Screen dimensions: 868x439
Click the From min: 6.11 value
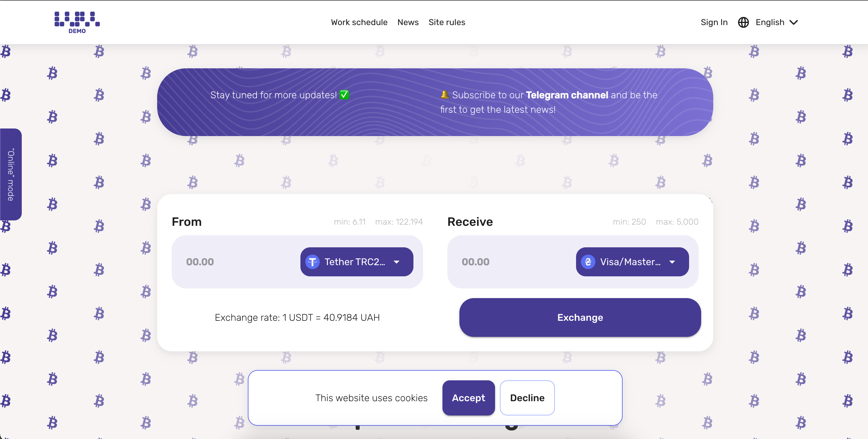349,222
